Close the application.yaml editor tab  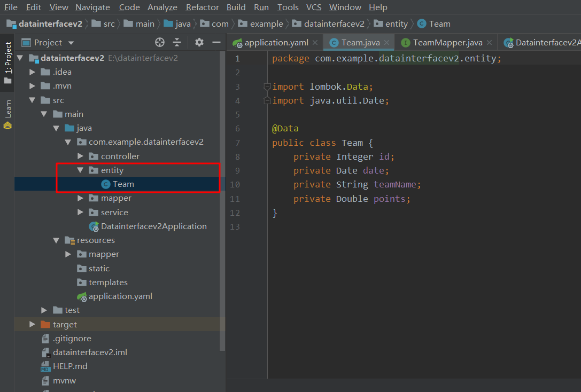[x=315, y=43]
